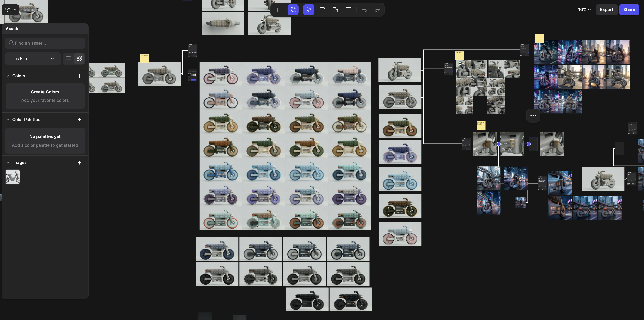Image resolution: width=644 pixels, height=320 pixels.
Task: Click the Export button
Action: [607, 10]
